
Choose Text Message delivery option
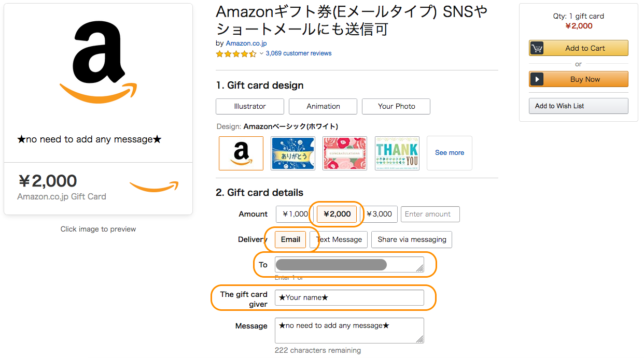[340, 239]
